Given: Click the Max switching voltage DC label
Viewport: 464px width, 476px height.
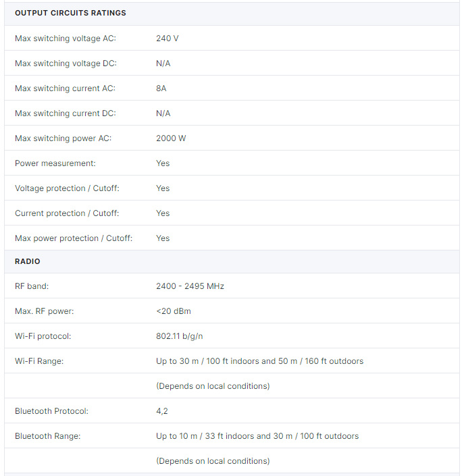Looking at the screenshot, I should (66, 63).
